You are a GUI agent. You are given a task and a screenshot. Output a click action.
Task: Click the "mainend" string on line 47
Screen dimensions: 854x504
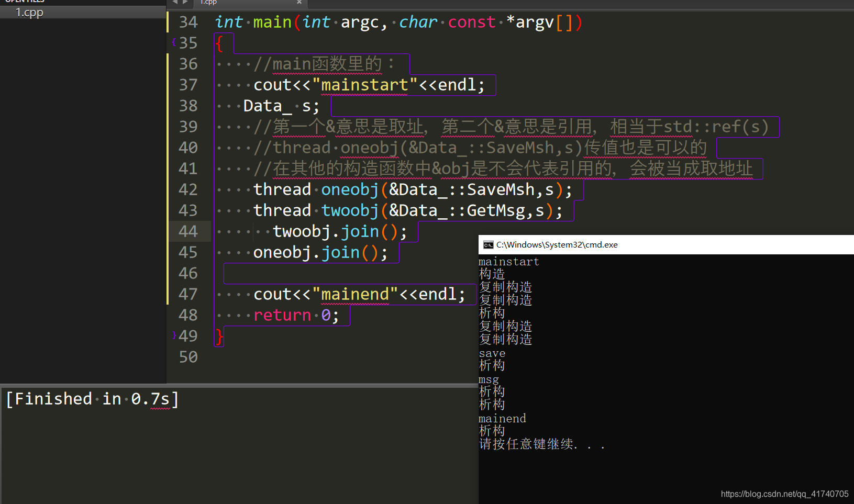point(355,294)
